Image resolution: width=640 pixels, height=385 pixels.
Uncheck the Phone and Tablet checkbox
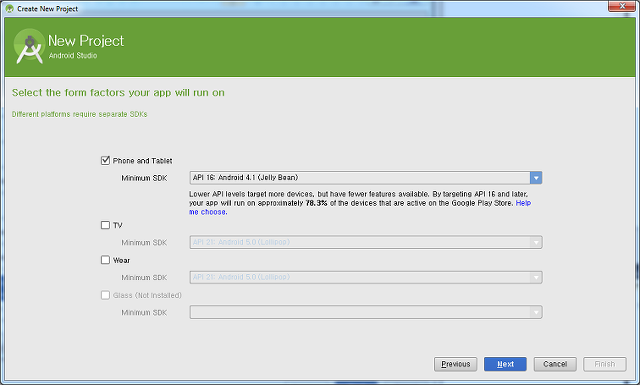point(105,160)
